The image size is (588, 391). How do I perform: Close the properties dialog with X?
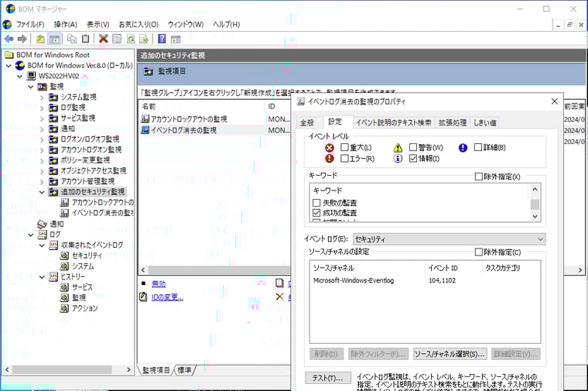point(555,101)
